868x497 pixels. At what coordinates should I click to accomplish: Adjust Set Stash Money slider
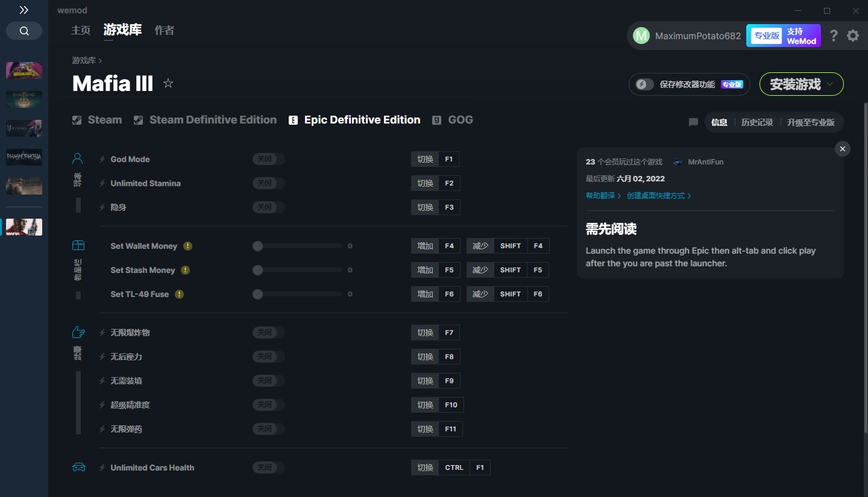click(297, 270)
